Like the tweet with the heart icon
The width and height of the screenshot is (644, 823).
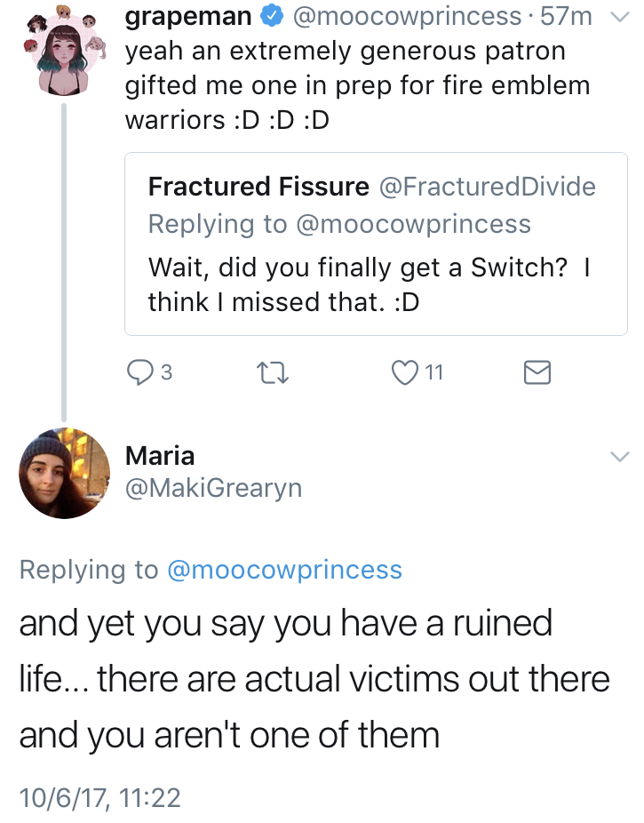[x=405, y=374]
